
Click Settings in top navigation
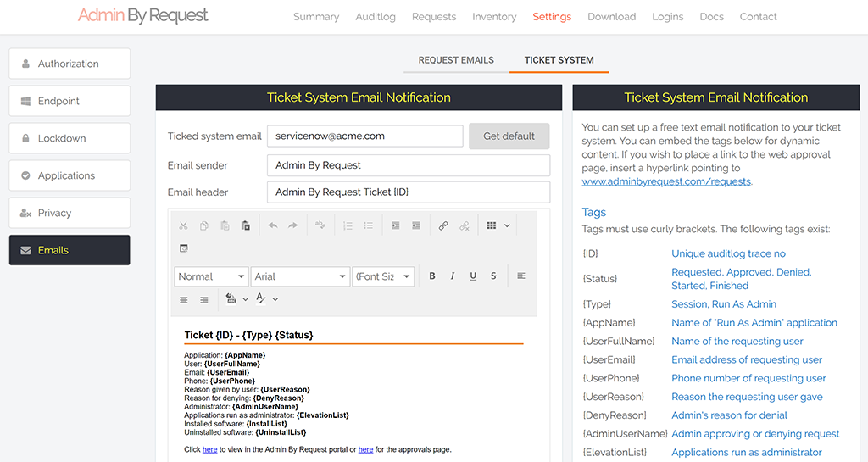pyautogui.click(x=552, y=17)
